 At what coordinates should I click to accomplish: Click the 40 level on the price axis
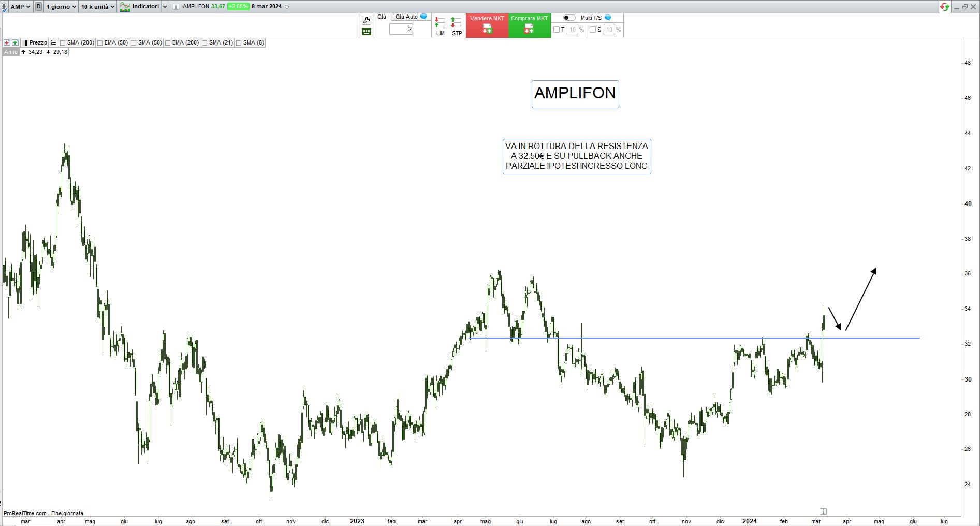point(968,204)
